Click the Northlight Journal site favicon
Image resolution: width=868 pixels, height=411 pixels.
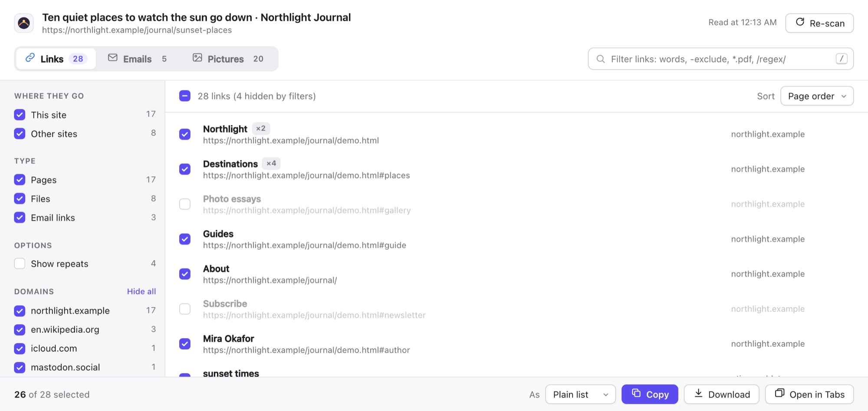pos(24,23)
